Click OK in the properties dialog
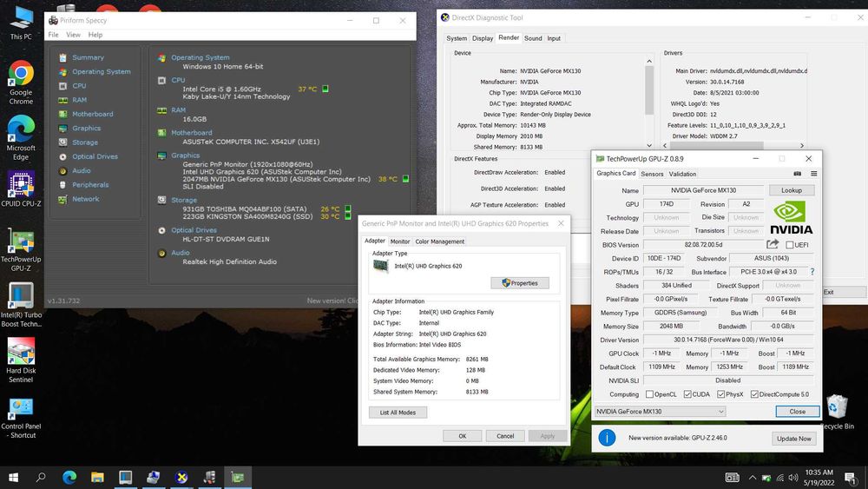The image size is (868, 489). 463,436
